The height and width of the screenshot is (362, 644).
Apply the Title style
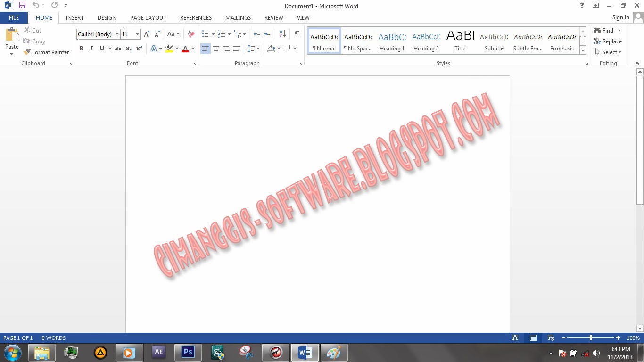pos(460,41)
